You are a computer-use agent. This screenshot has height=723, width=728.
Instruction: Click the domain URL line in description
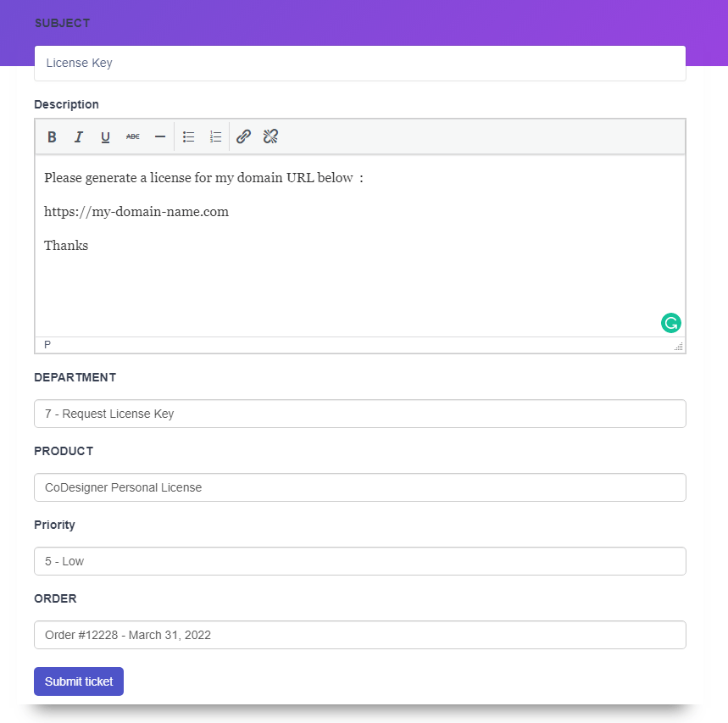(x=136, y=212)
